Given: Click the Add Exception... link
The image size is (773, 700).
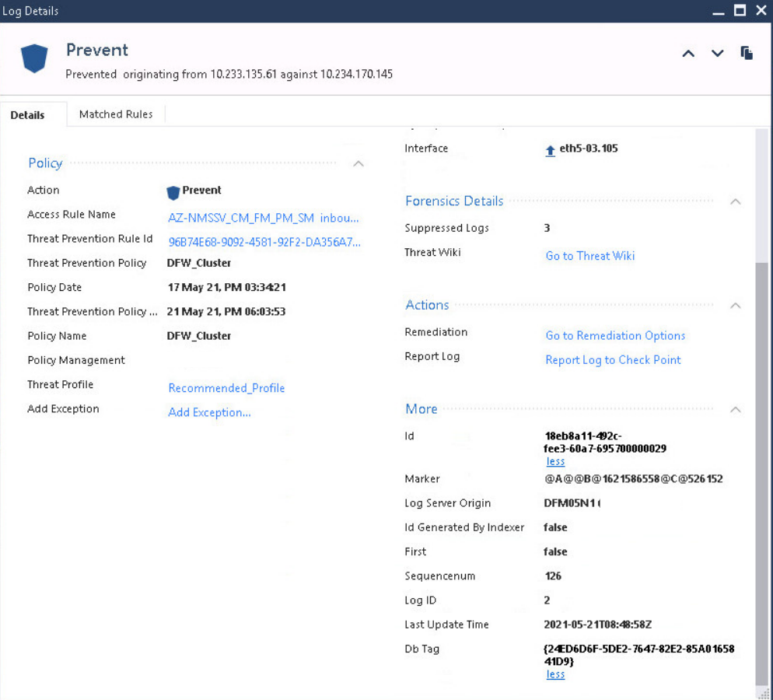Looking at the screenshot, I should pos(209,412).
